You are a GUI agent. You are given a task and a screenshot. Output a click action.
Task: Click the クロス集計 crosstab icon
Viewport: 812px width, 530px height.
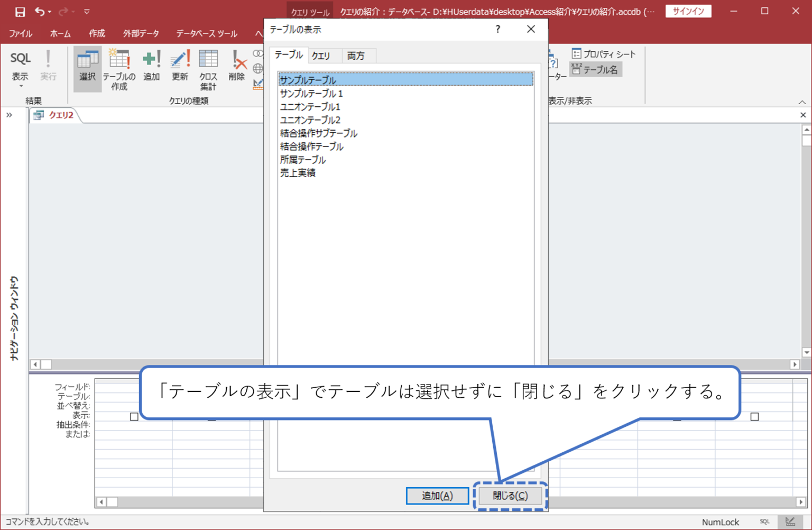(208, 69)
